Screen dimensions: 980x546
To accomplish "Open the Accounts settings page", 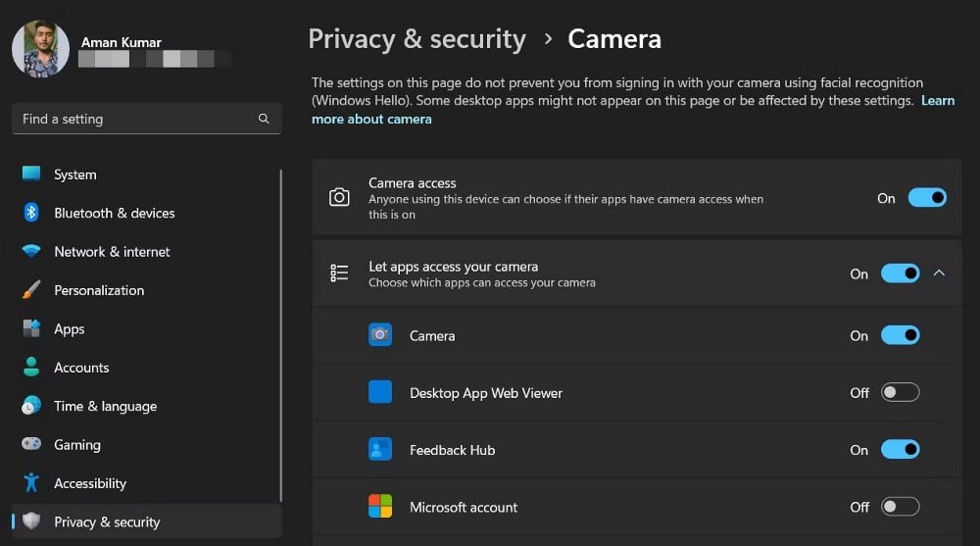I will click(x=81, y=368).
